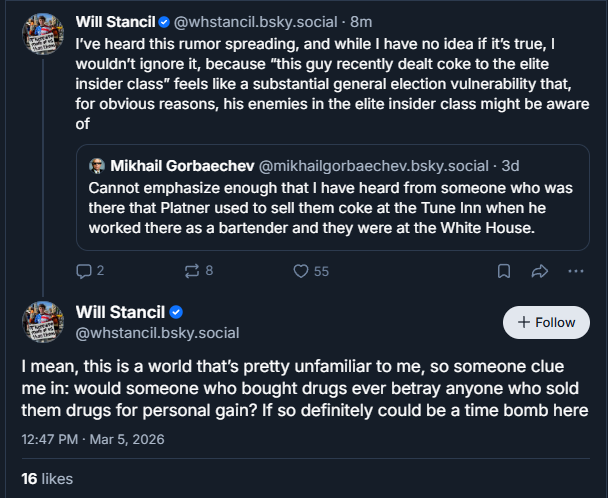Bookmark the post with the bookmark icon

504,271
